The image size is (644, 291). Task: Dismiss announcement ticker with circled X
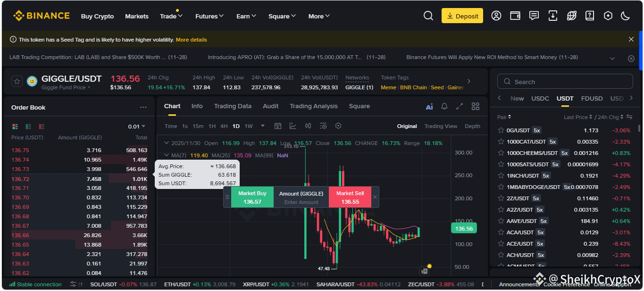coord(631,58)
